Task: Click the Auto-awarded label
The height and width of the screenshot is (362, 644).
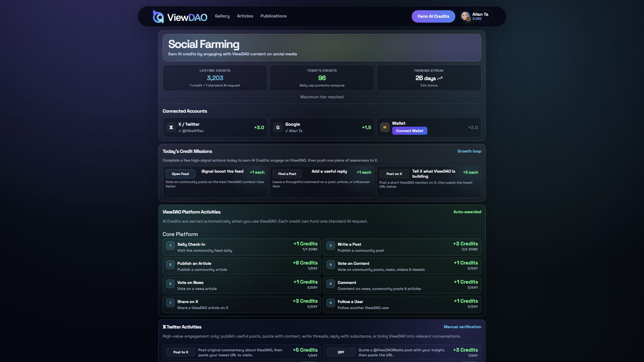Action: coord(467,212)
